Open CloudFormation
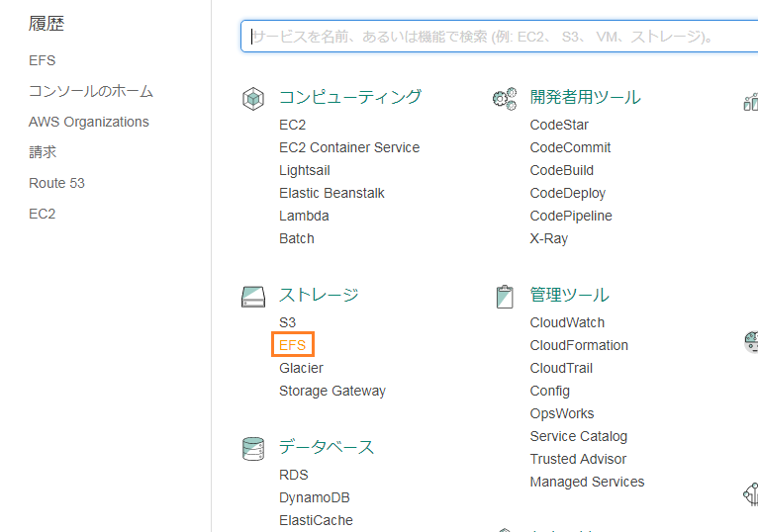 click(579, 345)
